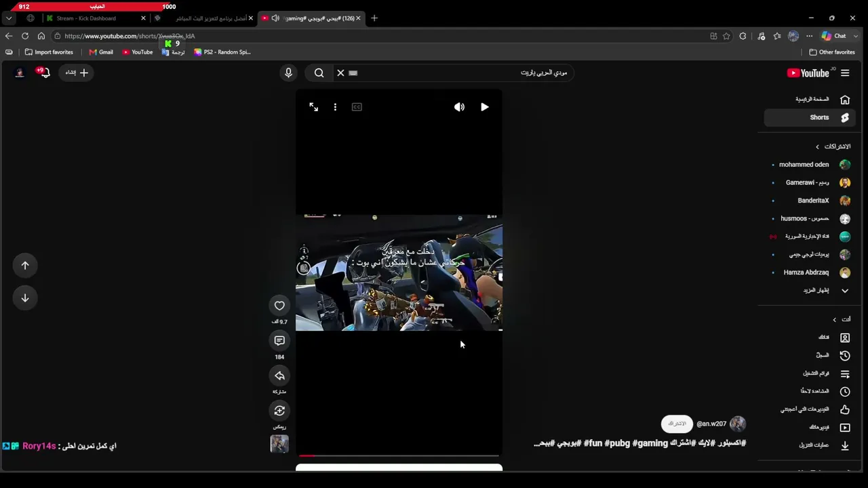This screenshot has height=488, width=868.
Task: Open the browser tab search dropdown
Action: [x=9, y=18]
